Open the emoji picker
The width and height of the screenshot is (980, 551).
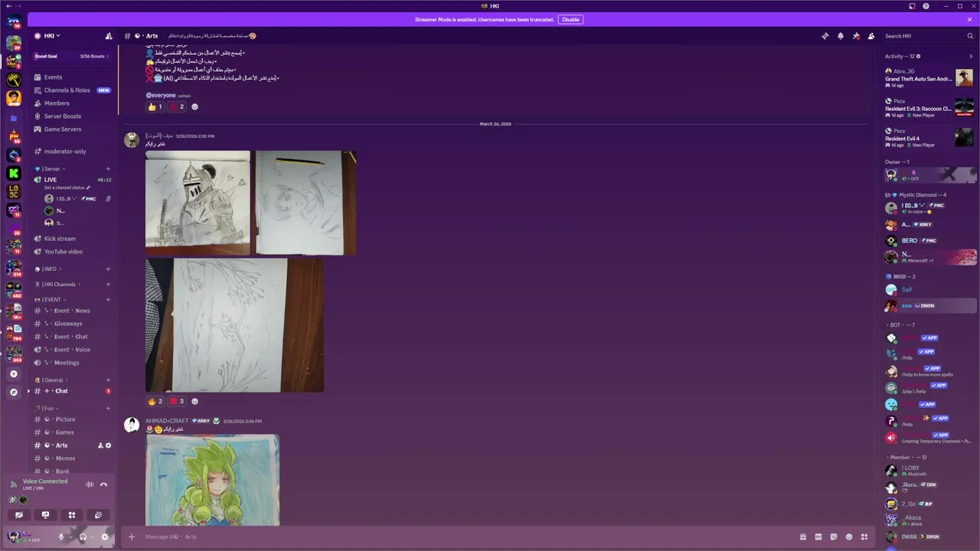point(849,536)
